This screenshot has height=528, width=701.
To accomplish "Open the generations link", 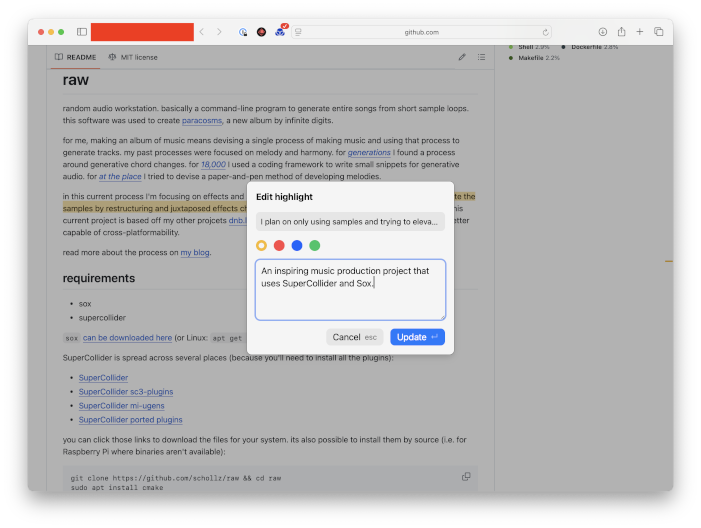I will click(369, 152).
